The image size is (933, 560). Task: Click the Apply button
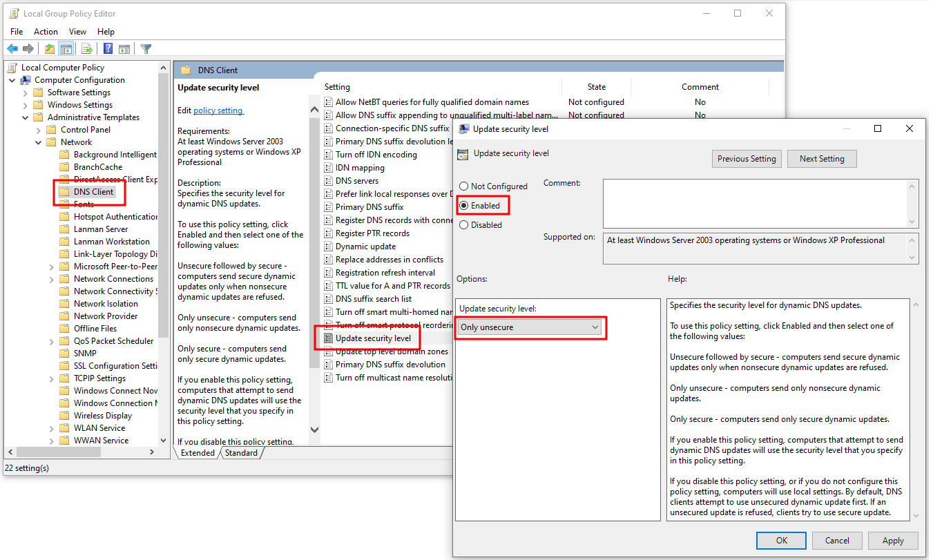[893, 541]
